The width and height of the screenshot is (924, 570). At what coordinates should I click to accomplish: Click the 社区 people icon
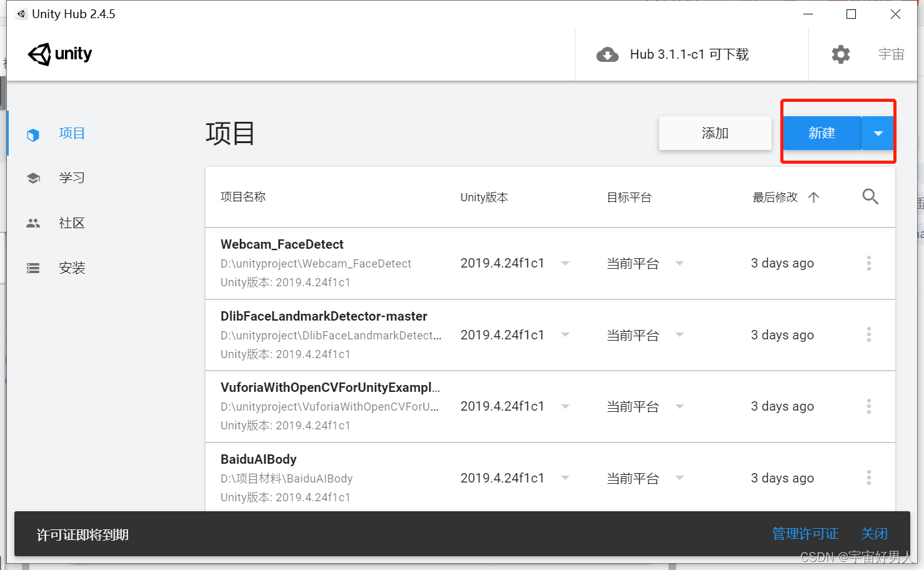(33, 223)
